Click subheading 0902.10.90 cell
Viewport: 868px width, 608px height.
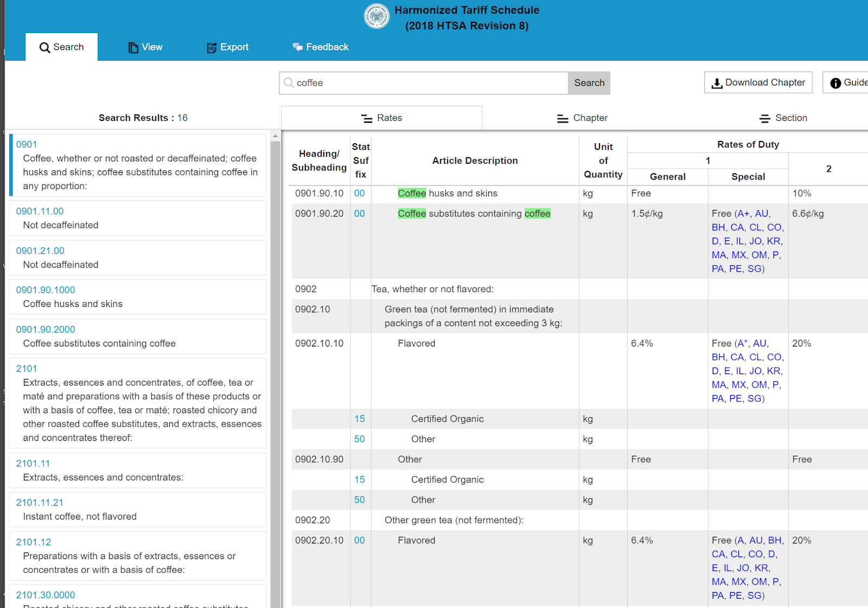[x=320, y=459]
